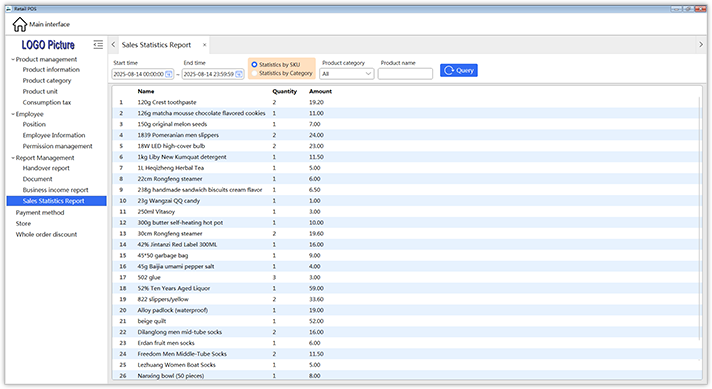Select Statistics by Category radio button

(254, 73)
